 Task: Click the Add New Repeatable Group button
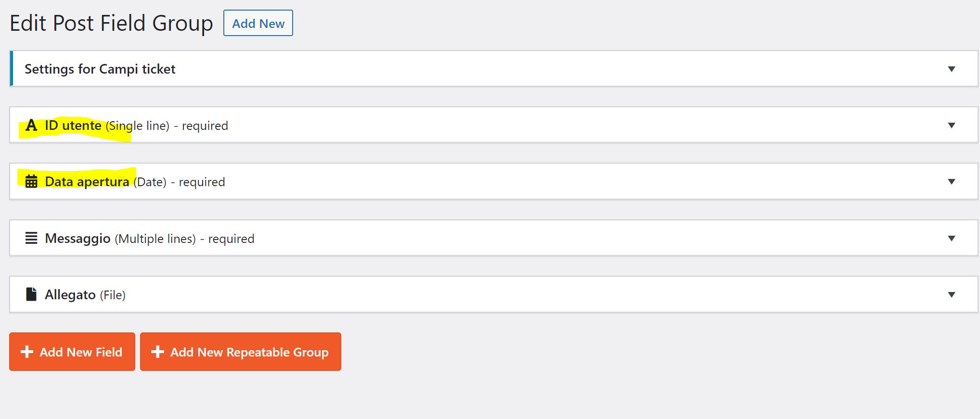tap(241, 352)
